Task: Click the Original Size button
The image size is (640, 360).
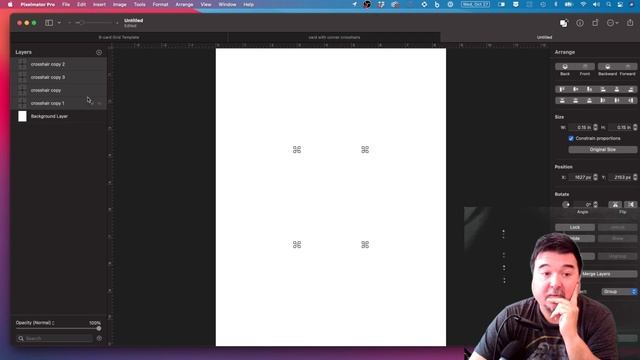Action: tap(602, 150)
